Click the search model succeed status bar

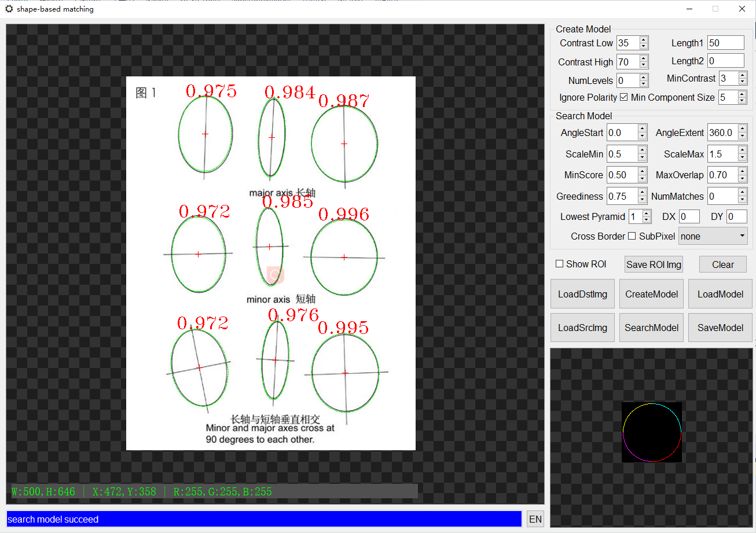(x=264, y=519)
